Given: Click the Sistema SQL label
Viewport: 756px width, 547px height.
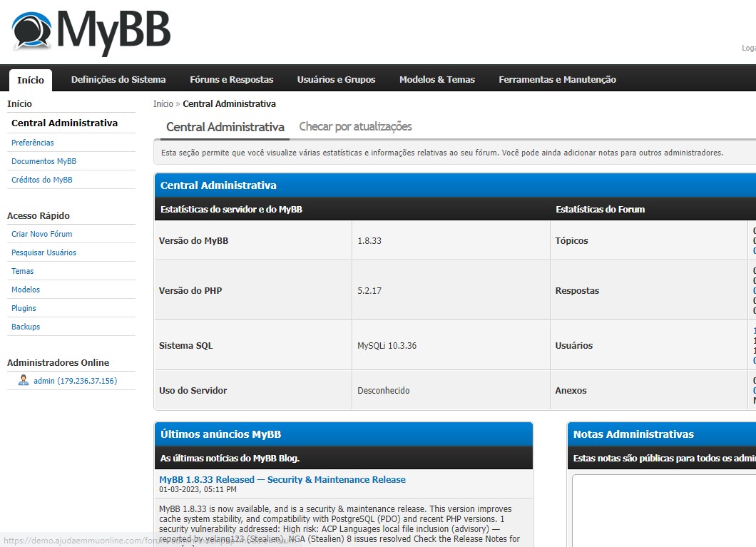Looking at the screenshot, I should click(x=185, y=346).
